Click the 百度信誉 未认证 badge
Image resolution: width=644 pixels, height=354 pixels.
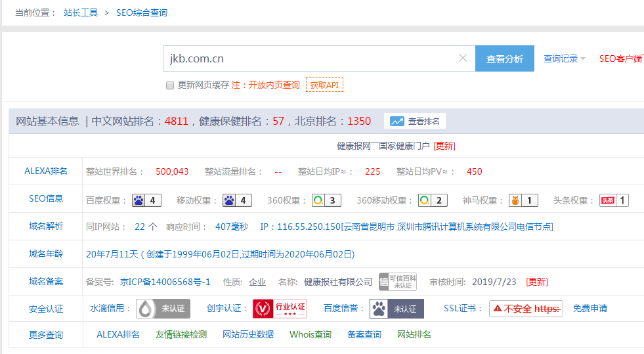coord(397,309)
